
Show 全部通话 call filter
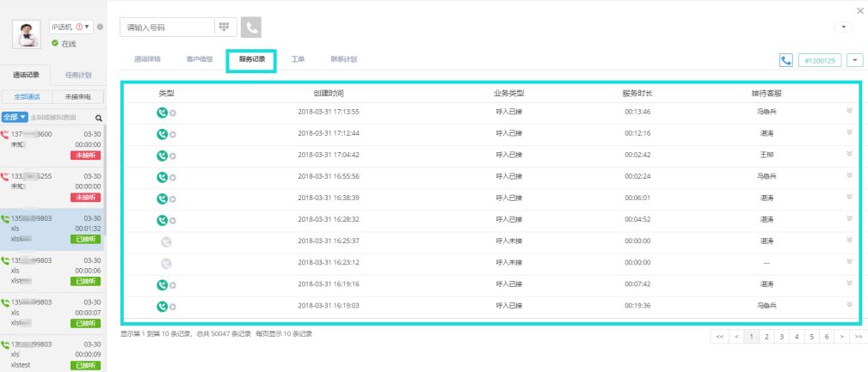pyautogui.click(x=28, y=97)
